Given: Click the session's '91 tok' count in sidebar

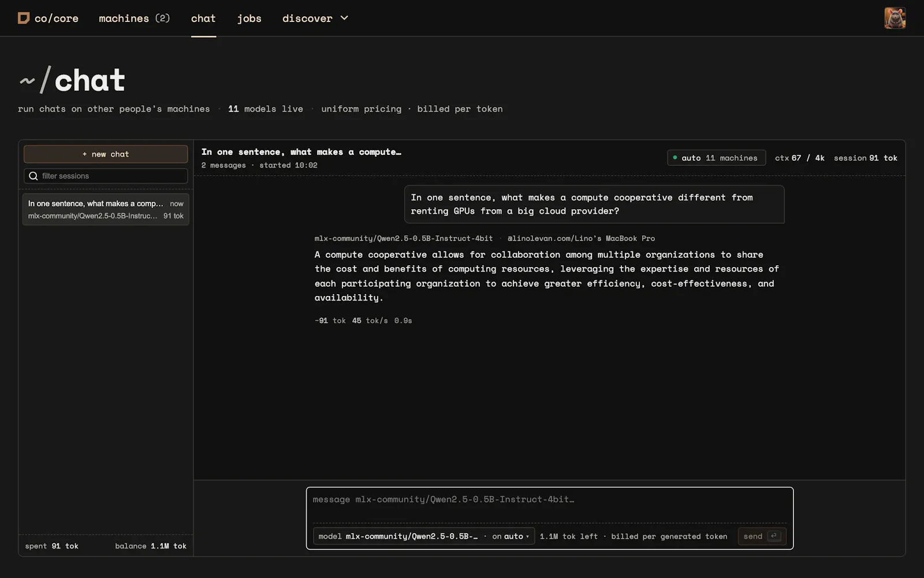Looking at the screenshot, I should point(173,216).
